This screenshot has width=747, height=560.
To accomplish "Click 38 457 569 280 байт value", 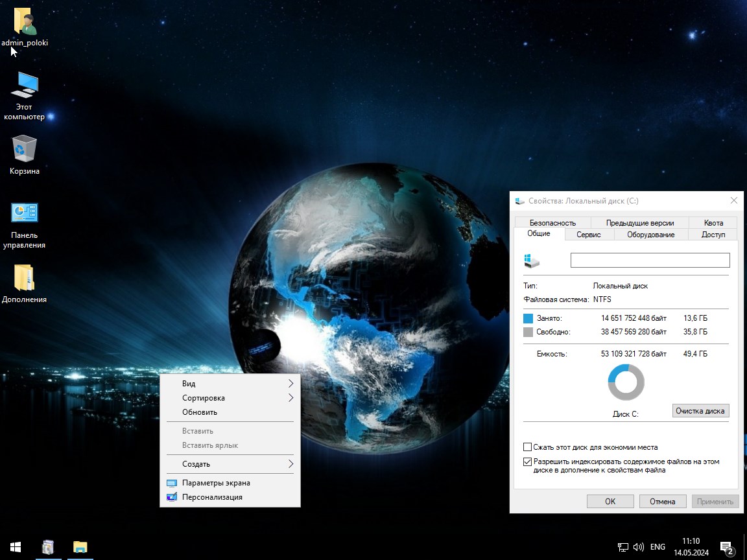I will pos(634,332).
